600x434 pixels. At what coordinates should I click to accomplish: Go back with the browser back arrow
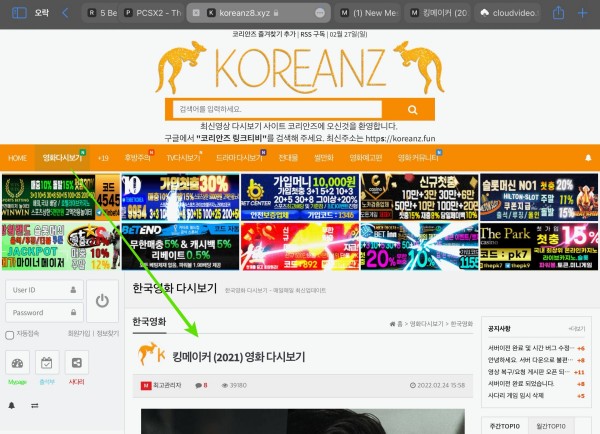pyautogui.click(x=66, y=13)
